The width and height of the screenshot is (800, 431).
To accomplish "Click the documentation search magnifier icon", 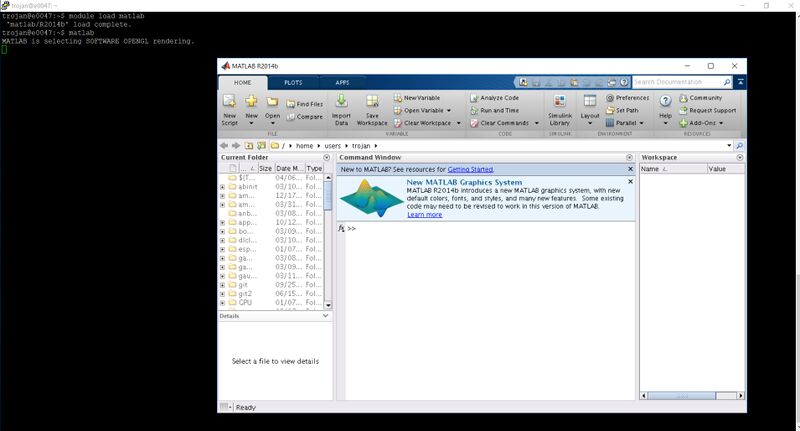I will point(727,82).
